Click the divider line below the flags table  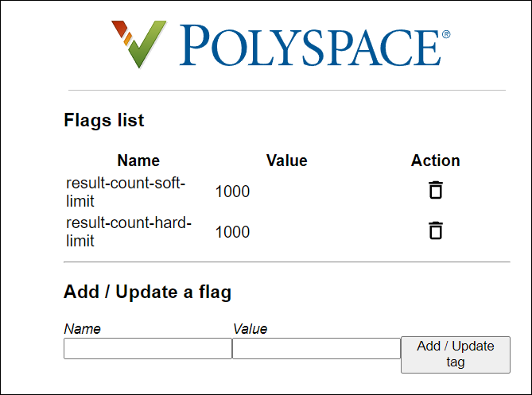coord(286,261)
